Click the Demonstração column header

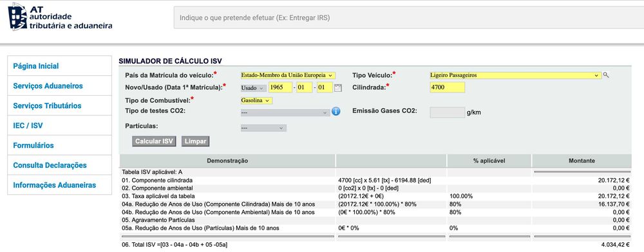(227, 161)
